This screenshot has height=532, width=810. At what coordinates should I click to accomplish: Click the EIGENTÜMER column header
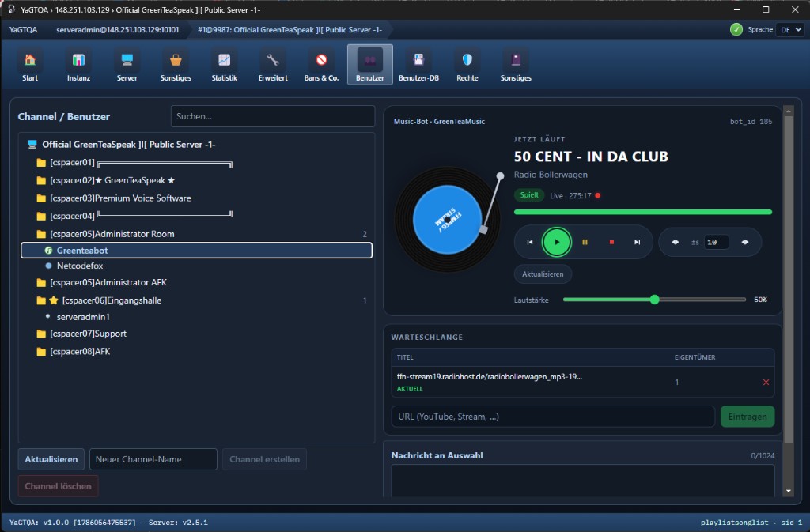[x=695, y=357]
